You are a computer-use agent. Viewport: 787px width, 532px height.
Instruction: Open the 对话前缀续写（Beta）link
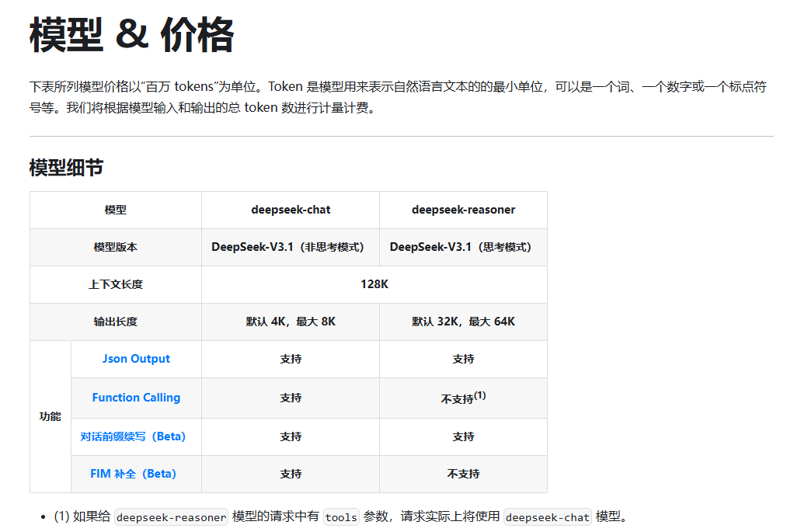click(x=133, y=436)
